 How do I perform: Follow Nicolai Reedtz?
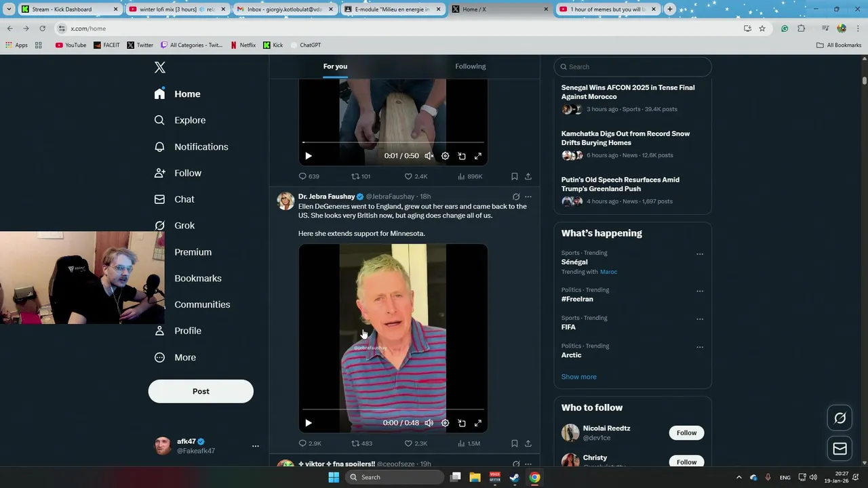pyautogui.click(x=686, y=433)
